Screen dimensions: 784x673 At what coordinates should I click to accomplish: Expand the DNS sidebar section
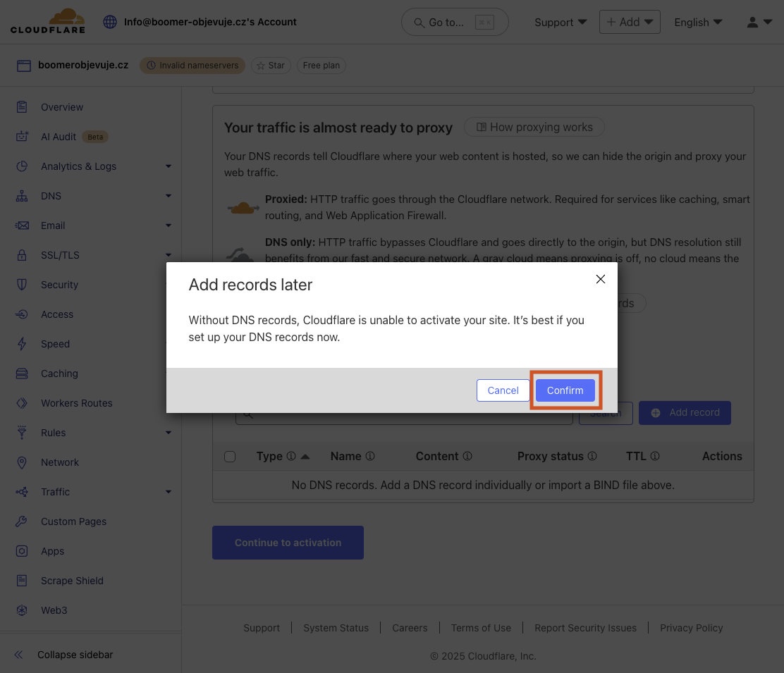coord(168,196)
